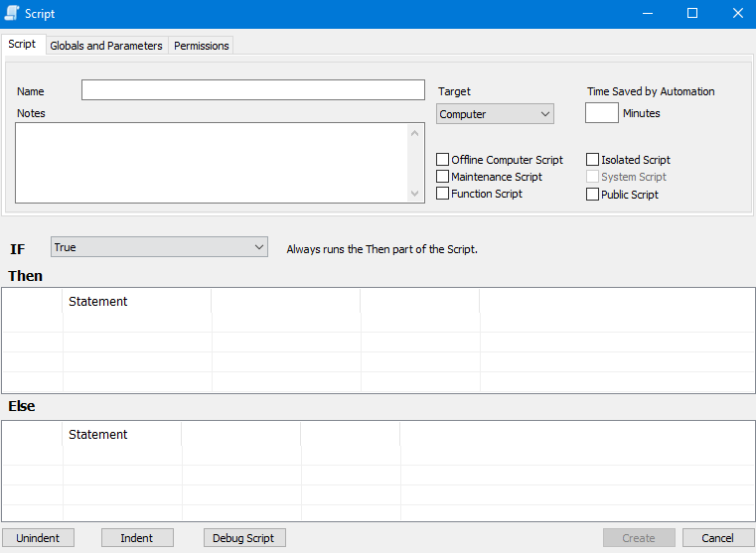Enable the Isolated Script checkbox
The width and height of the screenshot is (756, 553).
click(593, 160)
